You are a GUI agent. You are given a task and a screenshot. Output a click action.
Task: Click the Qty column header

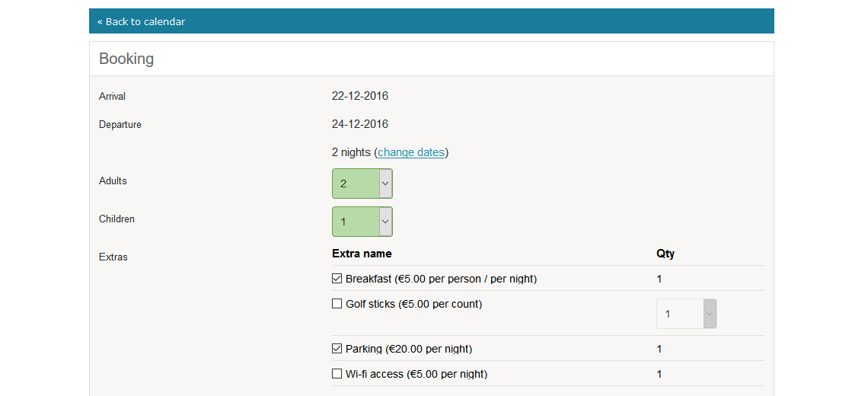point(665,254)
